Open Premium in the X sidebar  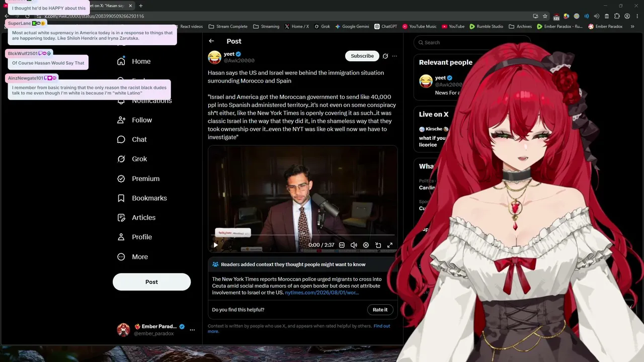click(x=138, y=178)
